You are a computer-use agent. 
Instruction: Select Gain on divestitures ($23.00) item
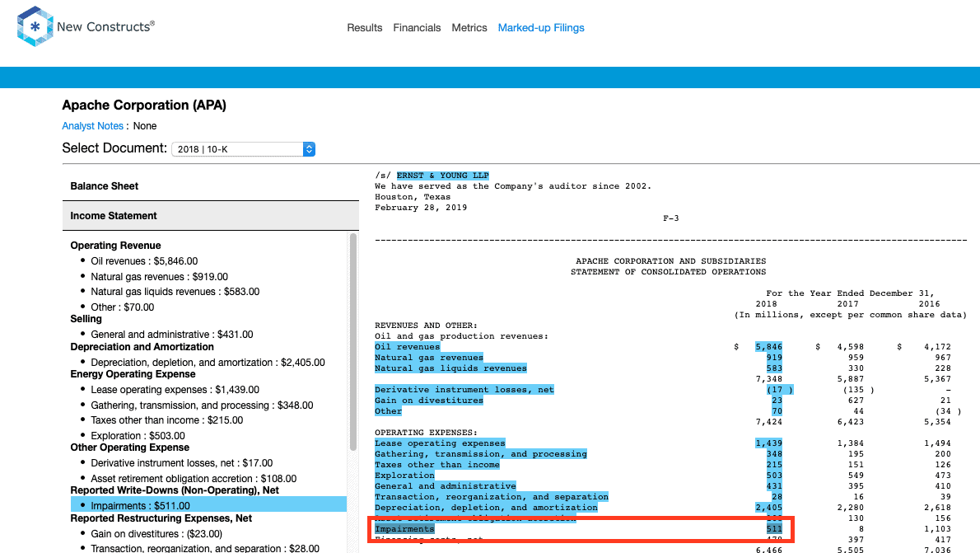(156, 533)
